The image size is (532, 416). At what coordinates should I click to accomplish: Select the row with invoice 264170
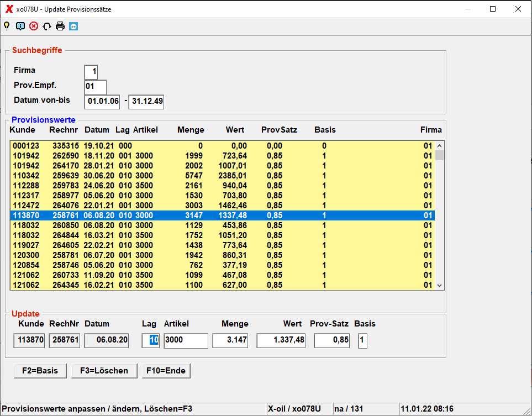click(x=223, y=166)
